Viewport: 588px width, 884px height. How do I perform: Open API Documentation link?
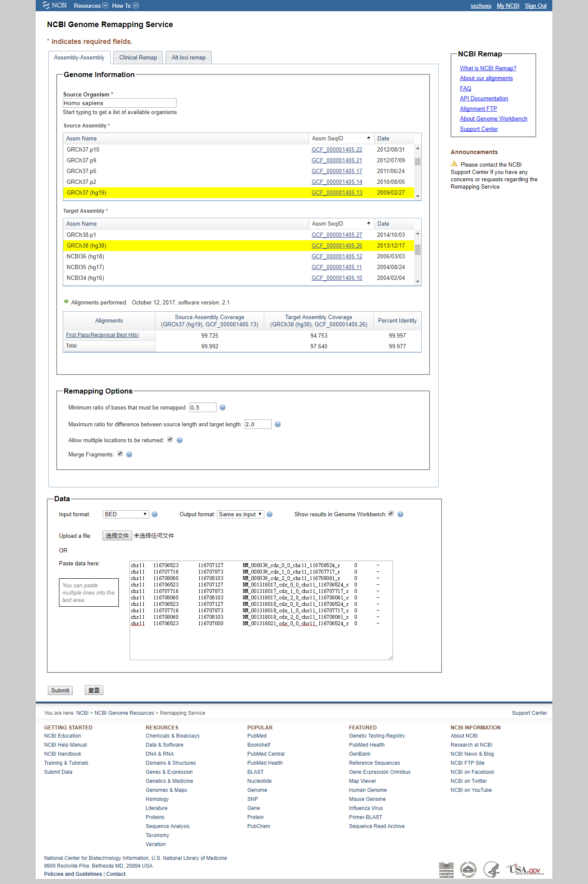click(x=484, y=98)
